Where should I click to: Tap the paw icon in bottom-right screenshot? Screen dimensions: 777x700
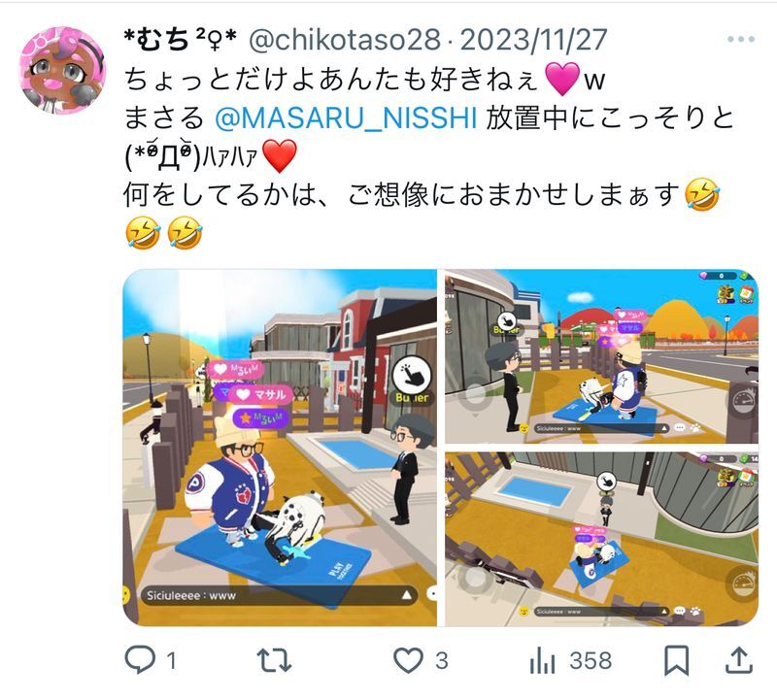point(695,612)
